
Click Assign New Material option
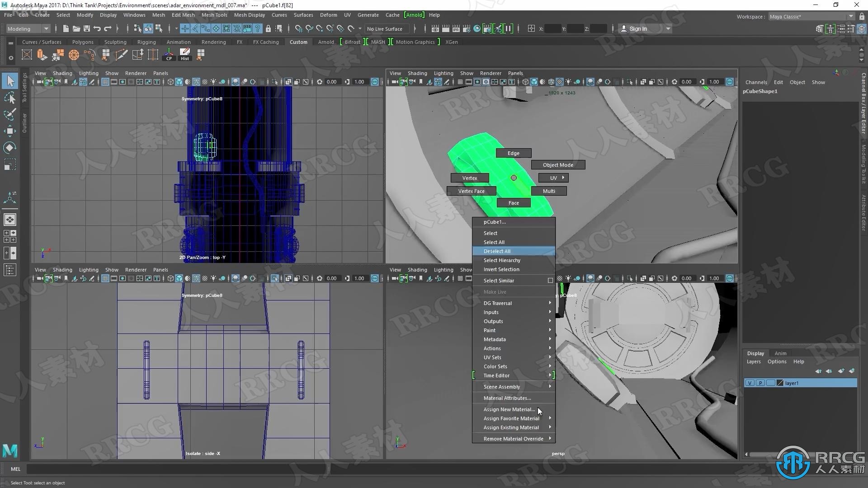click(509, 409)
